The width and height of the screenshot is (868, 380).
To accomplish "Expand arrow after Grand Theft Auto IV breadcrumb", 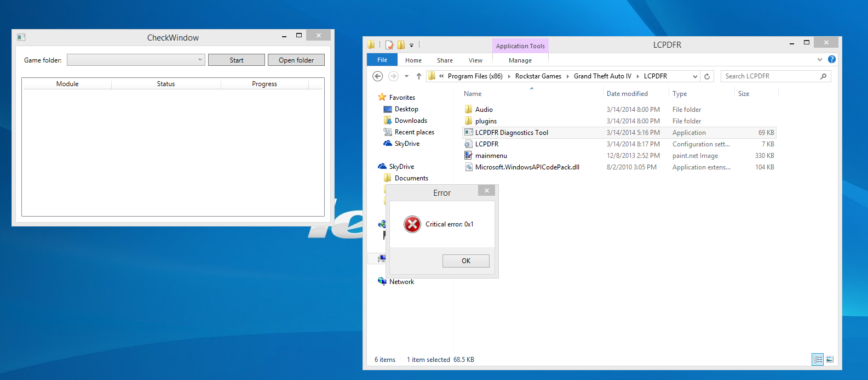I will click(637, 76).
